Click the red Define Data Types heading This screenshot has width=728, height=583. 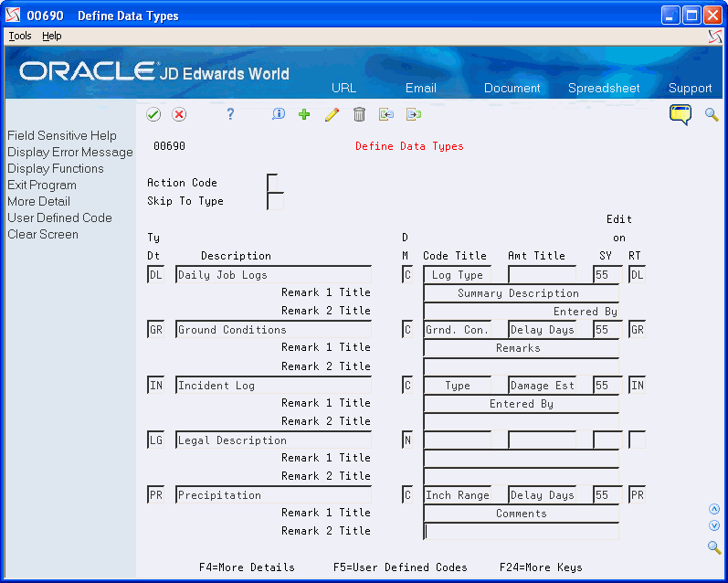point(409,146)
